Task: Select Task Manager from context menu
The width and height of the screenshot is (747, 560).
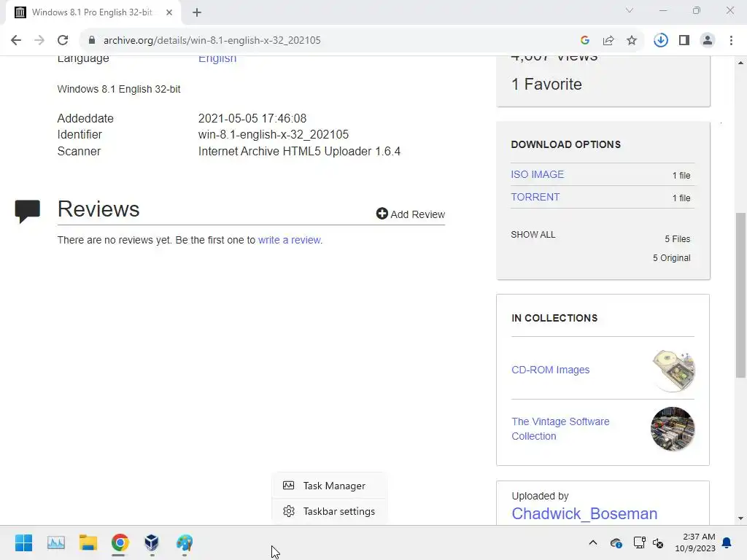Action: [x=329, y=486]
